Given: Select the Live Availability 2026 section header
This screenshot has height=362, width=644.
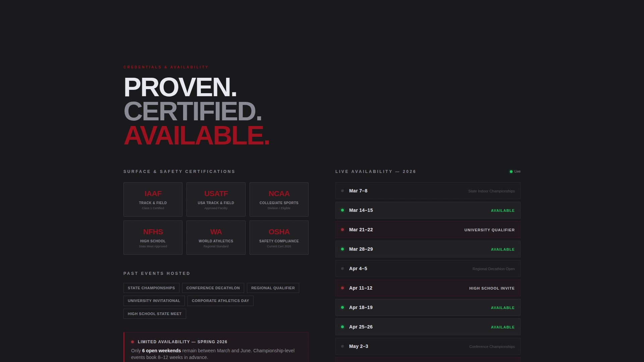Looking at the screenshot, I should click(x=375, y=171).
